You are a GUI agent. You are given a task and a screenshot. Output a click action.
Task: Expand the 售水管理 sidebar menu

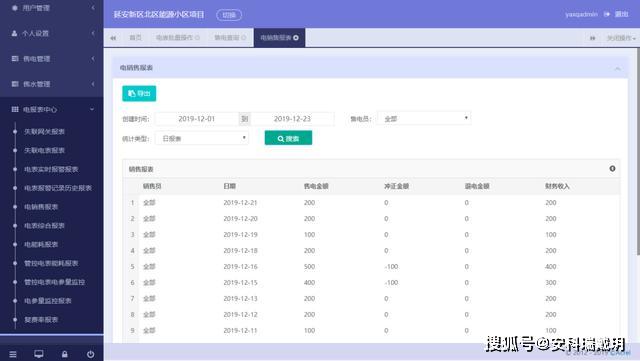pos(51,84)
